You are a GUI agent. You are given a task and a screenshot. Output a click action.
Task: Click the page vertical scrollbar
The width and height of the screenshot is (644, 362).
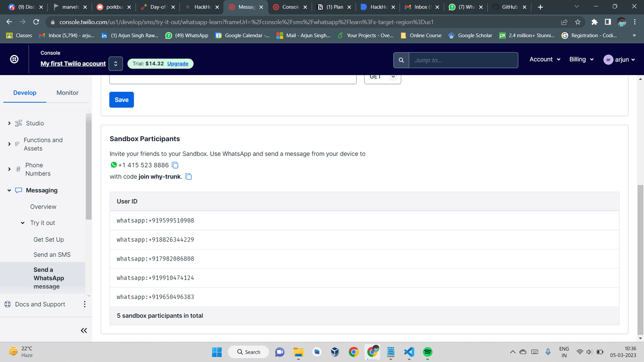pyautogui.click(x=640, y=259)
